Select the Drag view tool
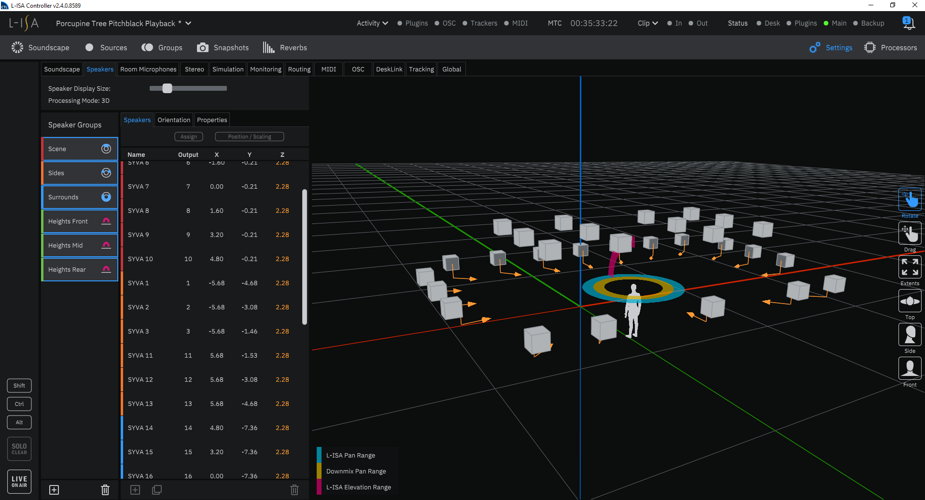925x500 pixels. 910,233
